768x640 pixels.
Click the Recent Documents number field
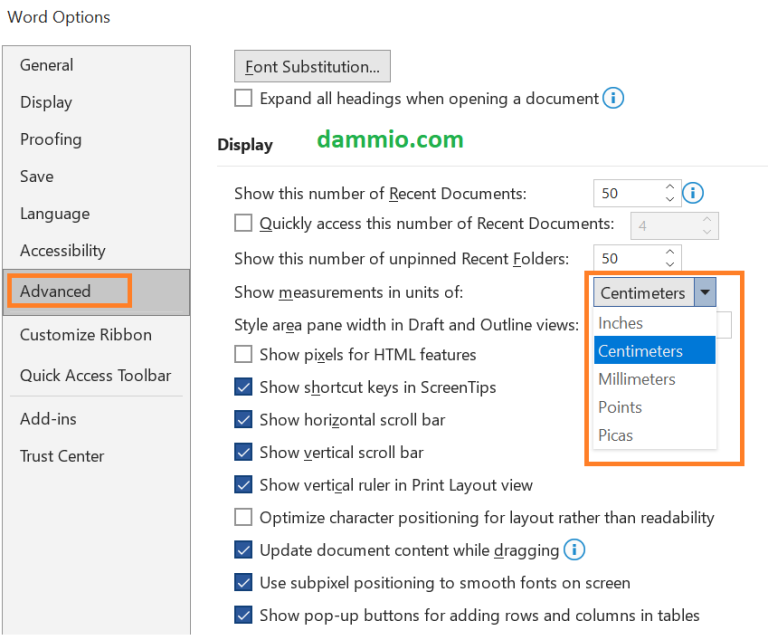(626, 193)
